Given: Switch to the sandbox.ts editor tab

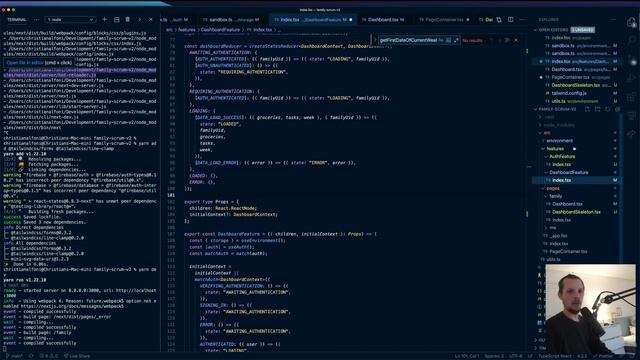Looking at the screenshot, I should point(231,20).
